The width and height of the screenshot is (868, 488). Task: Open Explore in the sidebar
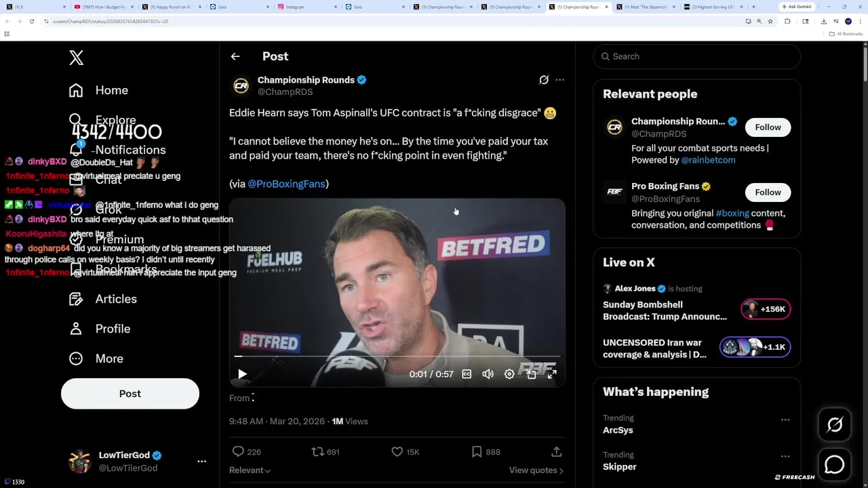(x=102, y=120)
